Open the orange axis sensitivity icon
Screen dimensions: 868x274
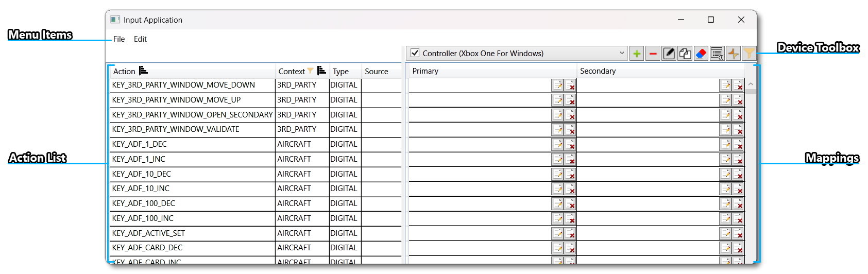(x=733, y=54)
